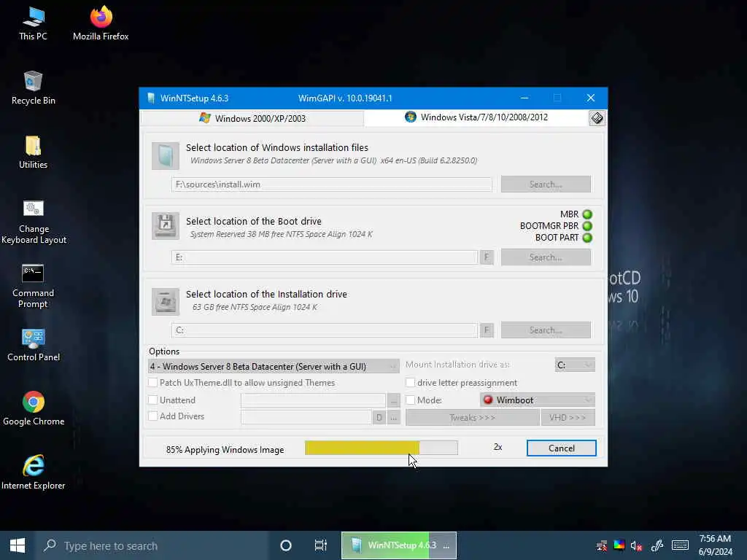Click the Unattend file path field
This screenshot has width=747, height=560.
313,400
